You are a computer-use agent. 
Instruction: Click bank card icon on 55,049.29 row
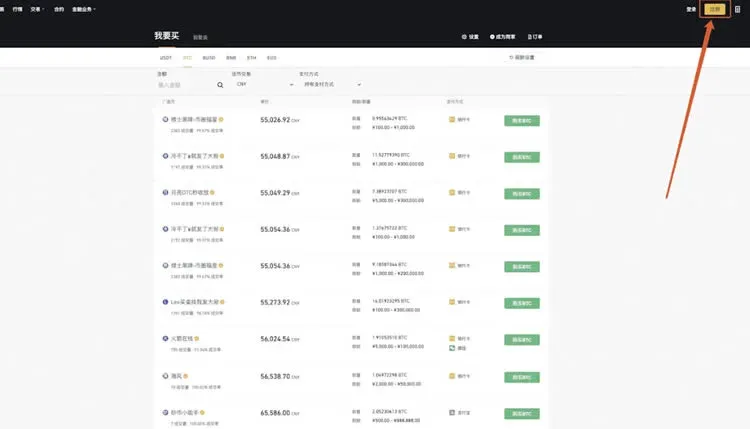click(x=452, y=192)
